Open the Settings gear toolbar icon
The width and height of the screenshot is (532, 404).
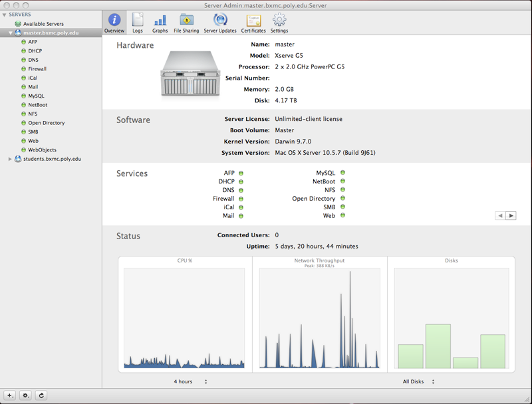click(x=279, y=23)
